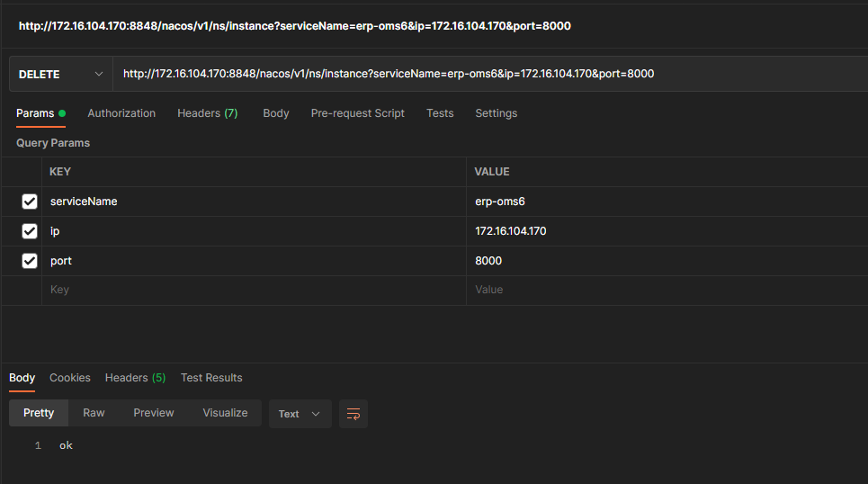868x484 pixels.
Task: Click the empty Key placeholder field
Action: pyautogui.click(x=254, y=291)
